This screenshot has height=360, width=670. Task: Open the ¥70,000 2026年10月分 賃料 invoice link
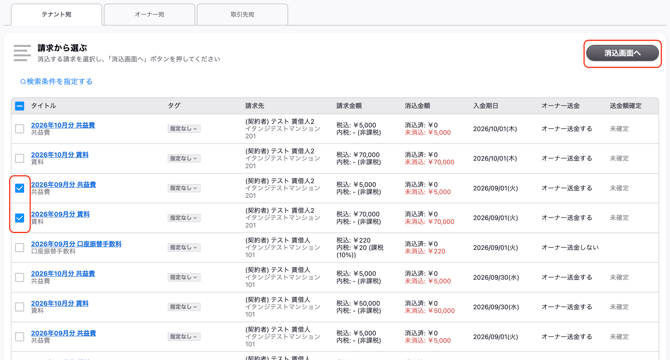pos(60,155)
